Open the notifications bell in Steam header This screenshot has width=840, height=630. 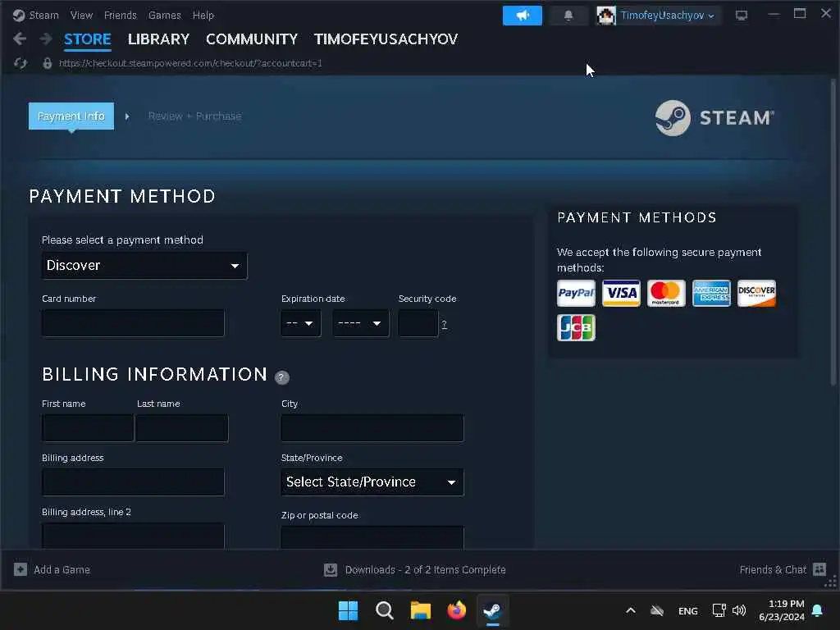pyautogui.click(x=568, y=15)
